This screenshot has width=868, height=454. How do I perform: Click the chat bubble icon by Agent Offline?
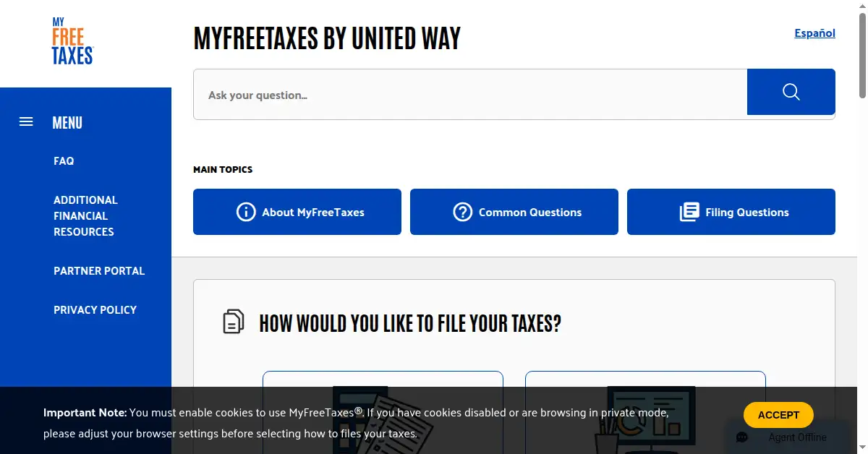point(742,437)
